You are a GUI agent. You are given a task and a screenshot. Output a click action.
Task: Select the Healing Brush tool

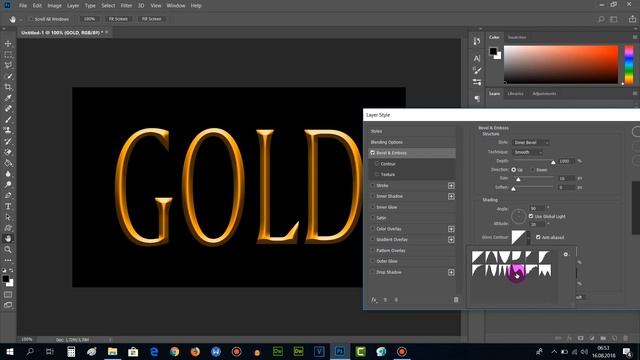(x=8, y=109)
